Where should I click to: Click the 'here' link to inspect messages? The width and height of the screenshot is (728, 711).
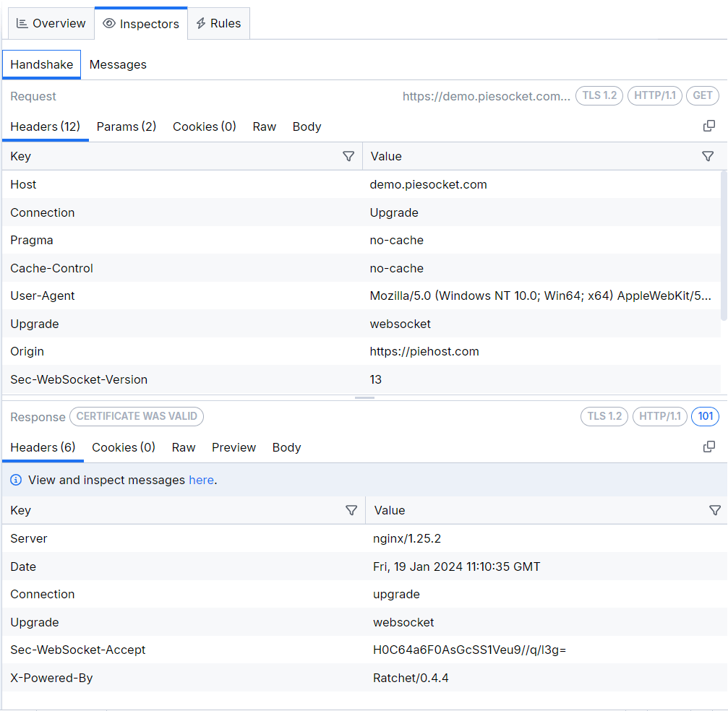tap(201, 479)
